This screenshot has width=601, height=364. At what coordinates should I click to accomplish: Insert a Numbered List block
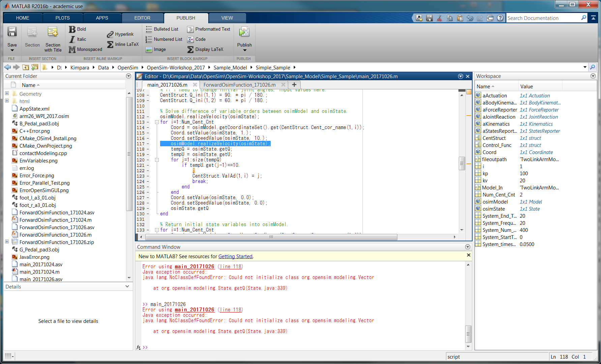pyautogui.click(x=164, y=39)
